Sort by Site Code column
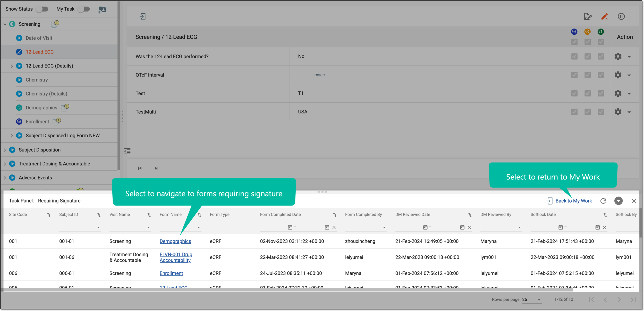644x311 pixels. 49,215
